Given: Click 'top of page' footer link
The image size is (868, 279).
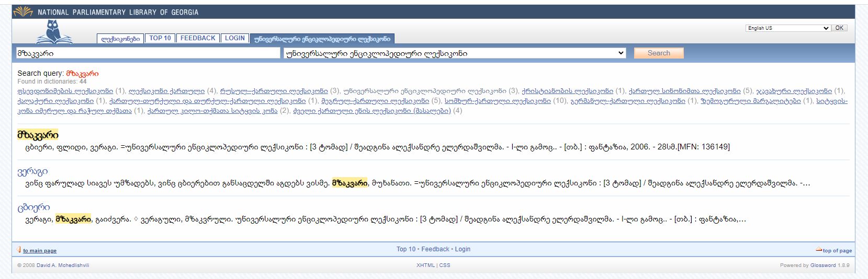Looking at the screenshot, I should tap(837, 251).
